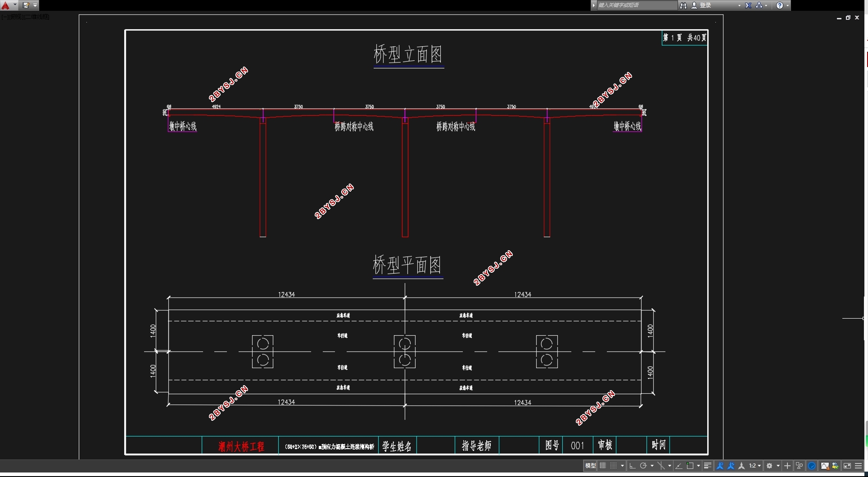Click the Save As quick access icon

pos(26,5)
